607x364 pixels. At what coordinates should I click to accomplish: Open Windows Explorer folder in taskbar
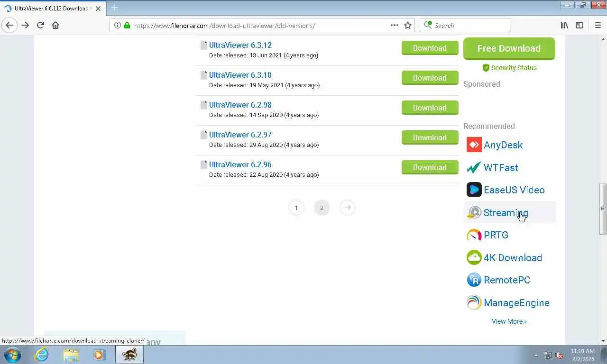coord(71,355)
